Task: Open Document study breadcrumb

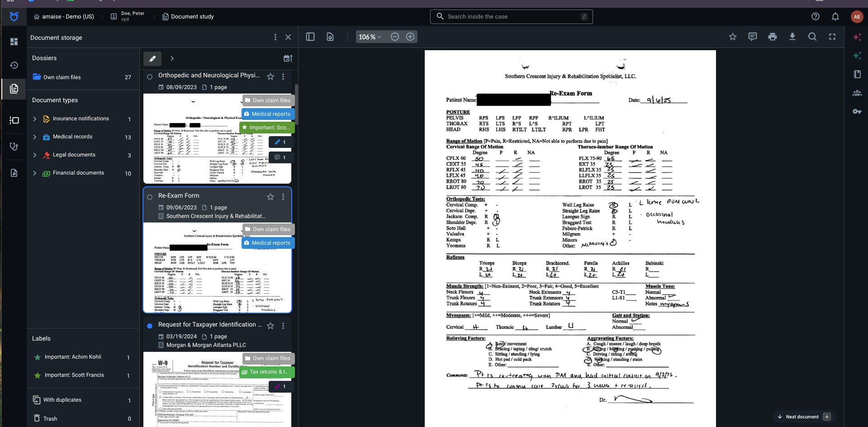Action: 188,17
